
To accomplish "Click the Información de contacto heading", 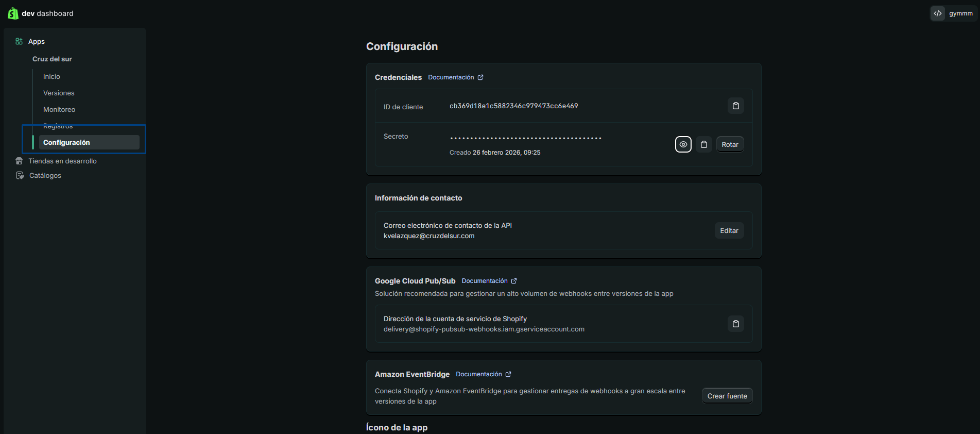I will (418, 198).
